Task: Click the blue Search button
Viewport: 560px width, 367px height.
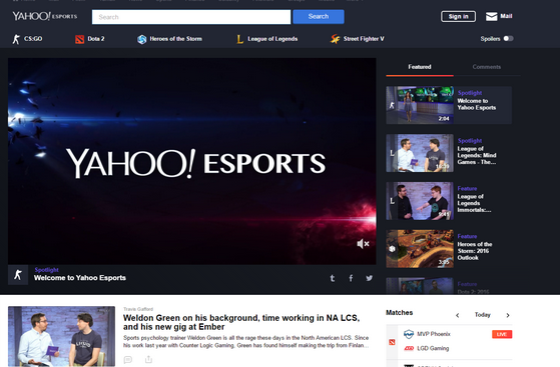Action: pos(319,17)
